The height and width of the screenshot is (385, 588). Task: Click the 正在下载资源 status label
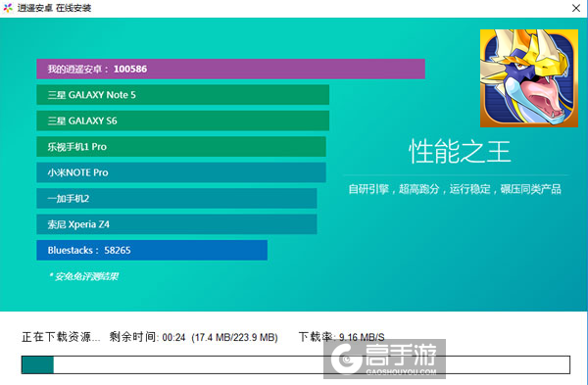(61, 337)
